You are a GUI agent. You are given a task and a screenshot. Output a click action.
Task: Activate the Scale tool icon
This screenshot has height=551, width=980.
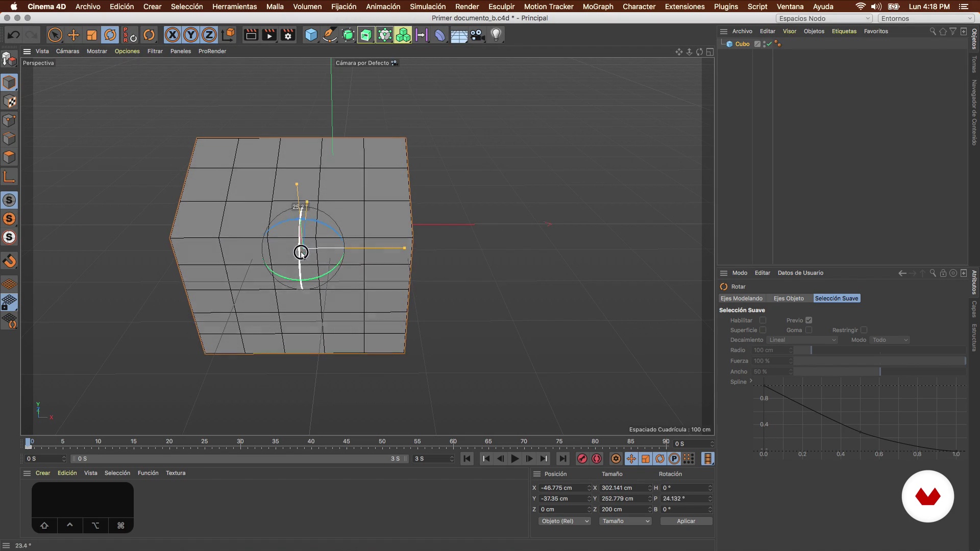coord(92,35)
